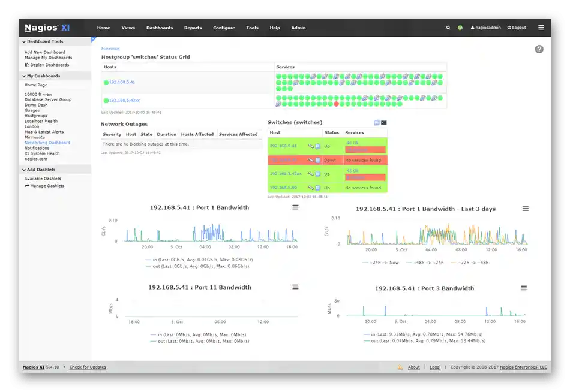The height and width of the screenshot is (392, 570).
Task: Open host 192.168.5.43xx in status grid
Action: click(x=124, y=100)
